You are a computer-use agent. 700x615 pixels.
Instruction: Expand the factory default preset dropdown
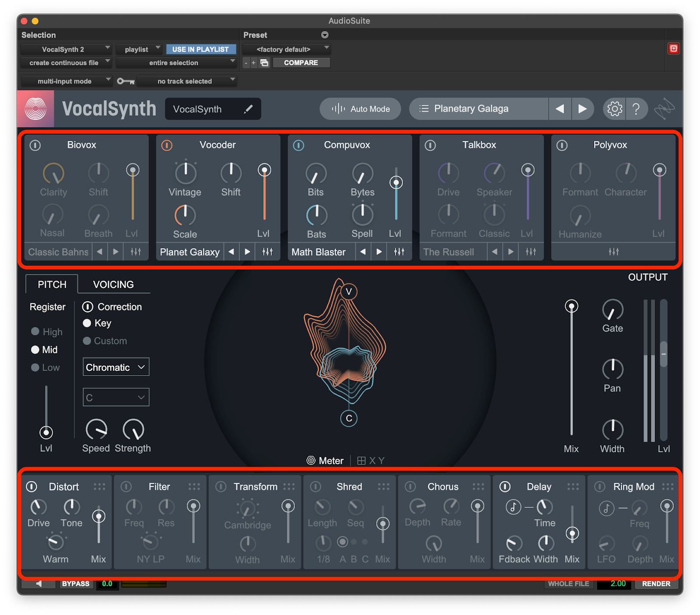(286, 49)
